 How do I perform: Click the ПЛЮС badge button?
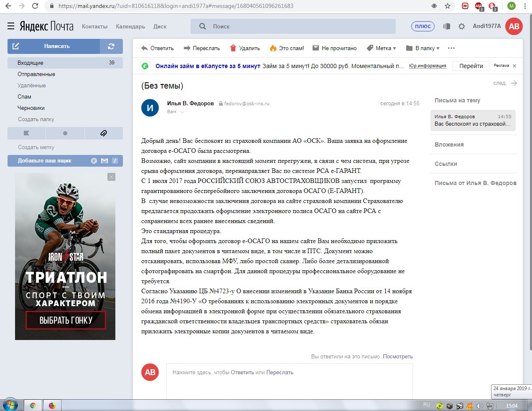tap(423, 26)
